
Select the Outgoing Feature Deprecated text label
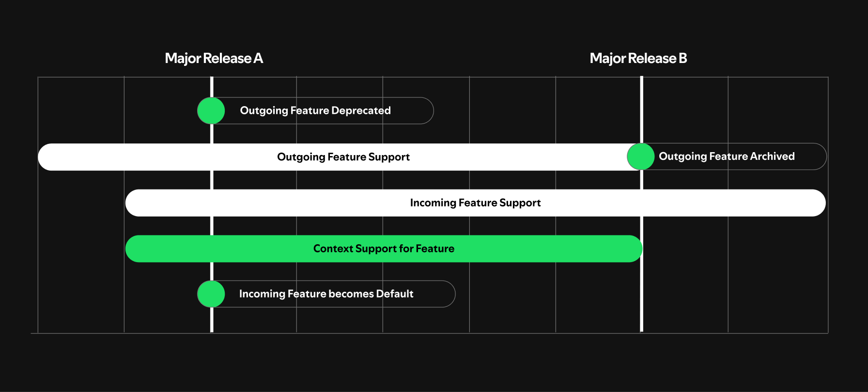[315, 110]
